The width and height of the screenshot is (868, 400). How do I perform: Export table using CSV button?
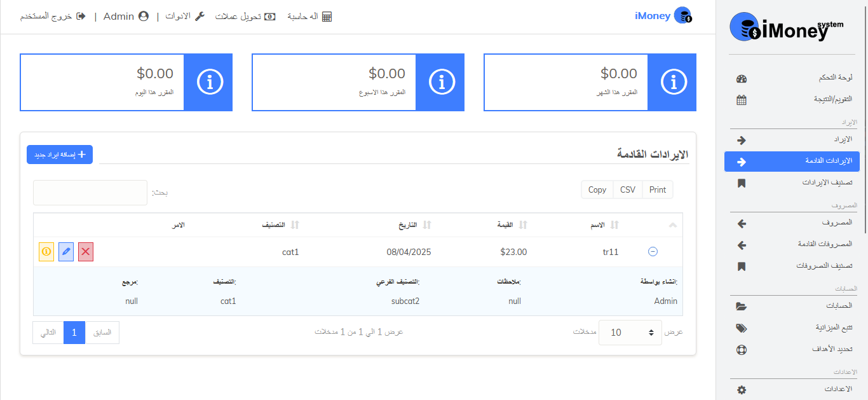coord(627,190)
